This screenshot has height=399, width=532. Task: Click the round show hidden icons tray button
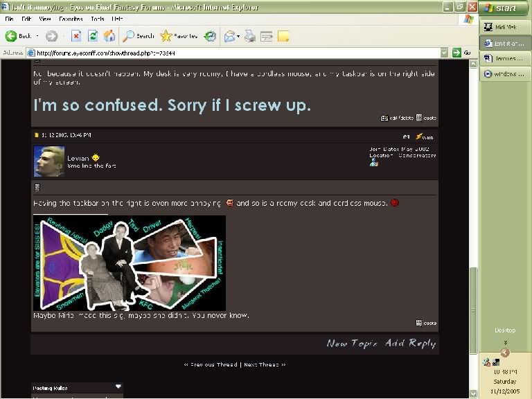click(505, 353)
